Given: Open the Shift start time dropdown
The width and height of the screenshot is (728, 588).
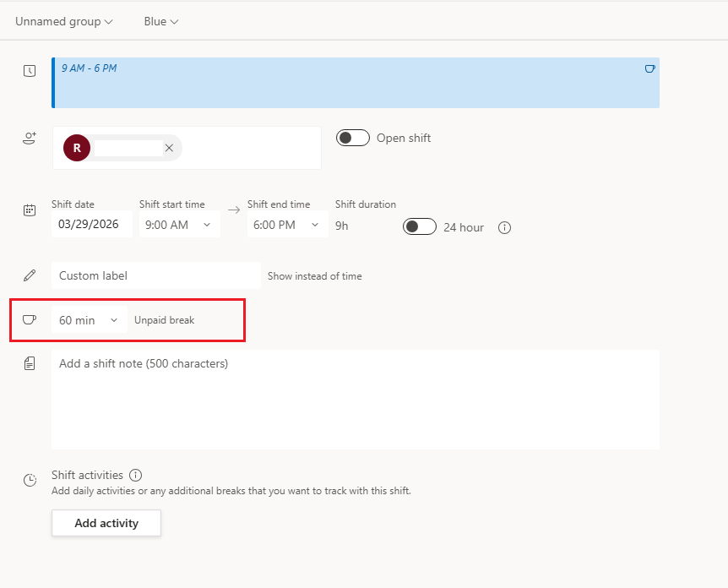Looking at the screenshot, I should [x=180, y=225].
